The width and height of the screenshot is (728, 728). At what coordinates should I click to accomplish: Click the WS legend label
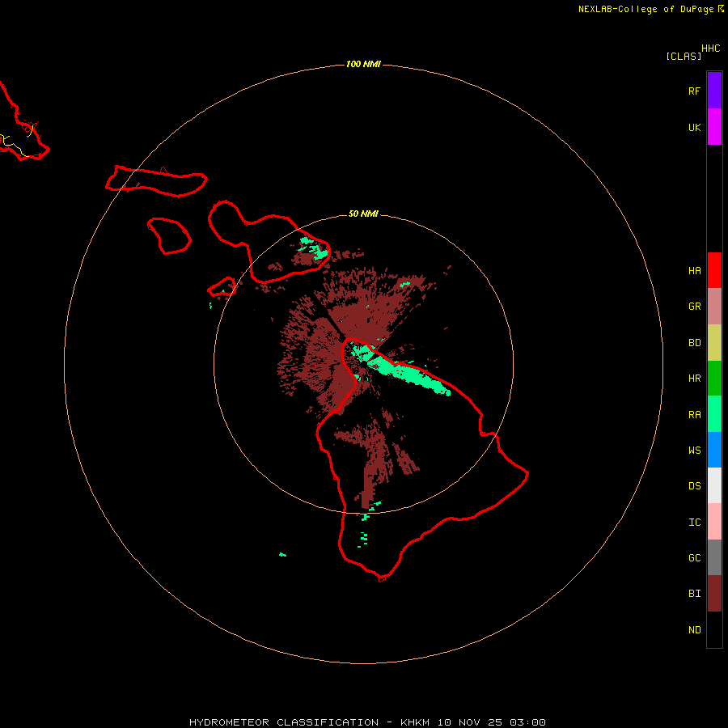click(x=694, y=450)
